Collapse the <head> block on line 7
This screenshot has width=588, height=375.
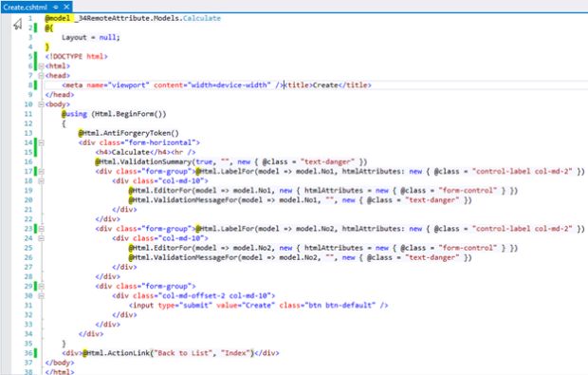(41, 75)
